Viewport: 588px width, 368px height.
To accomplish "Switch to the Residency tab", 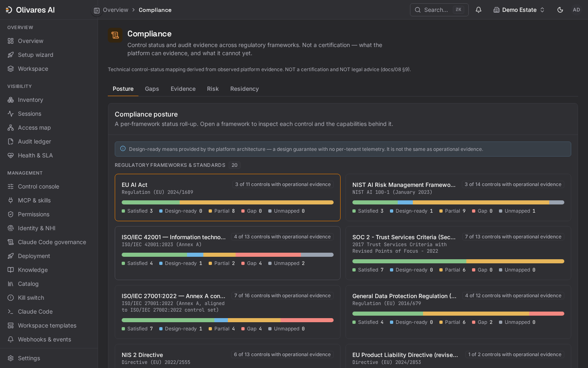I will tap(245, 89).
